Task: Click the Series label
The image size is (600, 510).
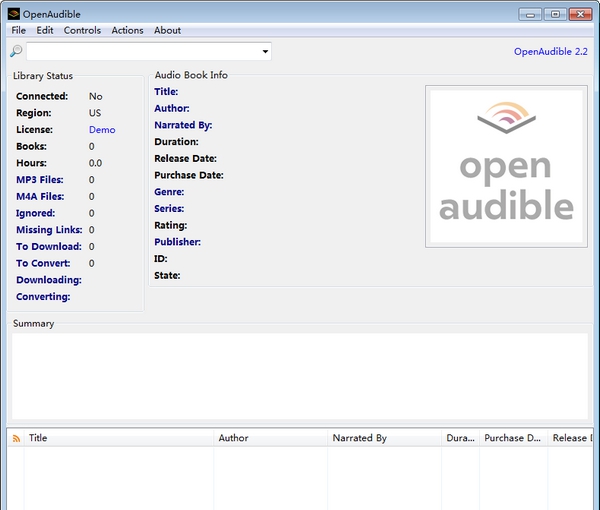Action: click(x=169, y=209)
